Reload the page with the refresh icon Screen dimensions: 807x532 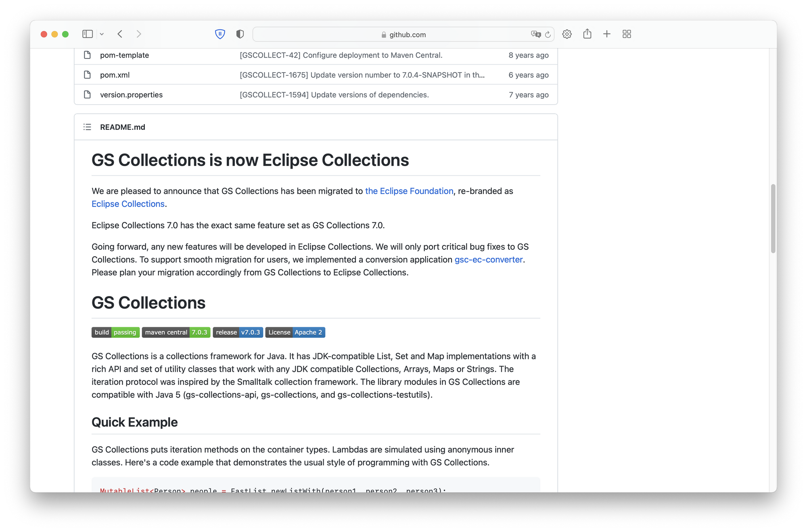coord(548,35)
